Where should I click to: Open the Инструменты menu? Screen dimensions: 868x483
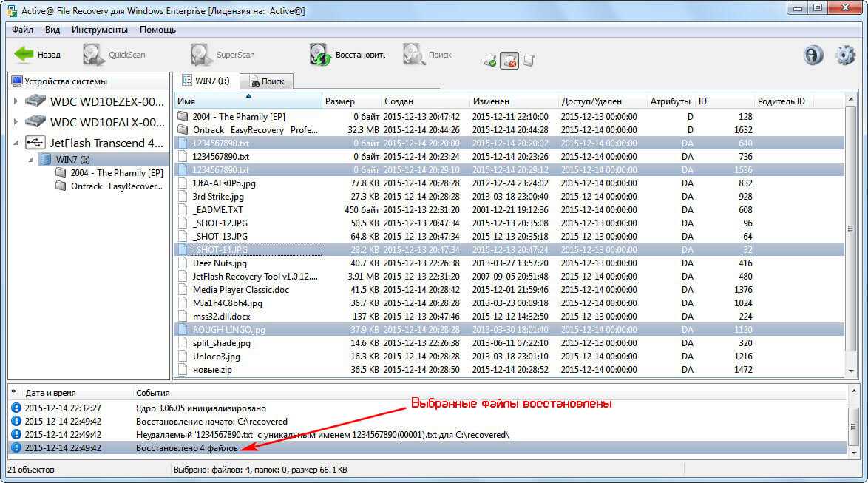(100, 30)
